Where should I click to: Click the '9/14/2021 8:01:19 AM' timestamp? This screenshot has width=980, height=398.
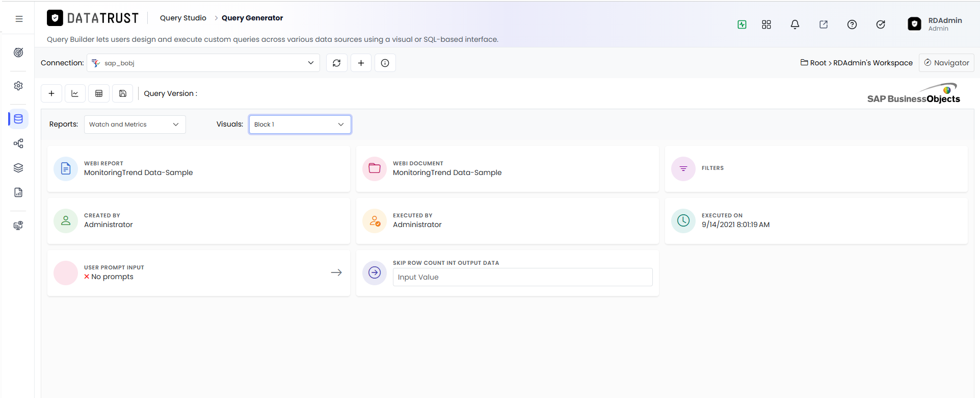(735, 225)
